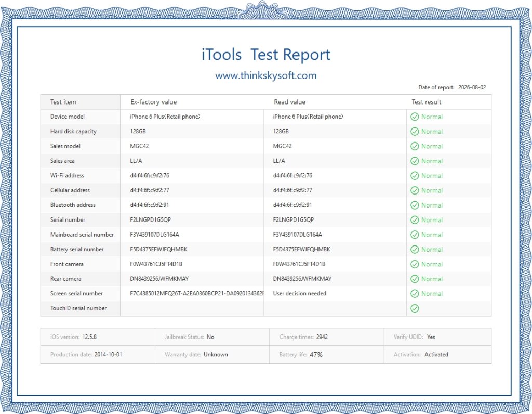Click the Test item column header

(63, 102)
